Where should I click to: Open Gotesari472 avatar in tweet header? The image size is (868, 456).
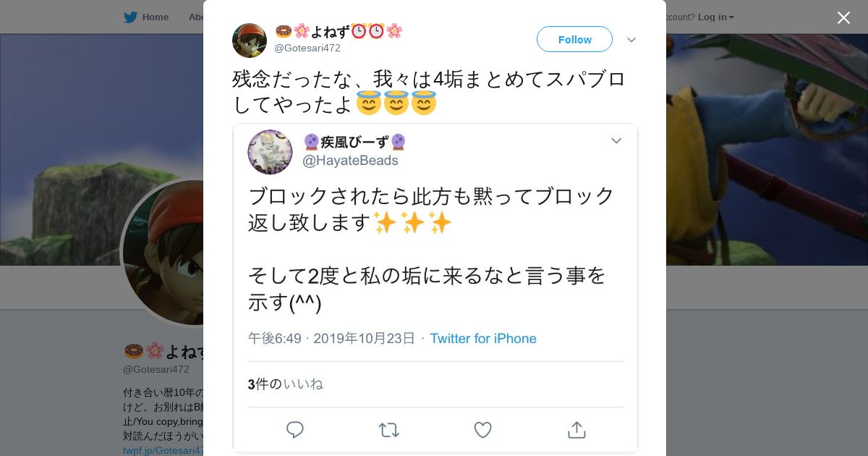pos(250,41)
